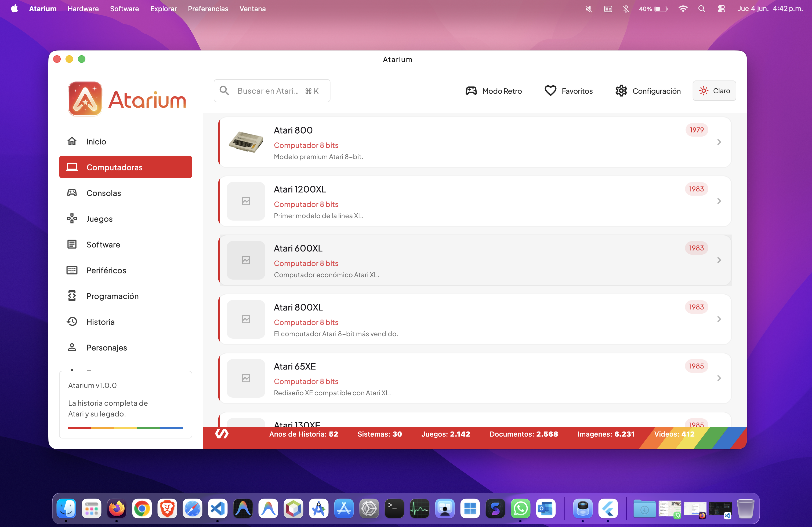812x527 pixels.
Task: Click 'Anos de Historia: 52' status entry
Action: [303, 434]
